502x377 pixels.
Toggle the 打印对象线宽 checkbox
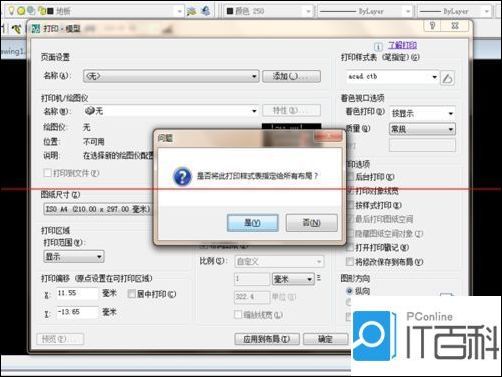[x=350, y=191]
